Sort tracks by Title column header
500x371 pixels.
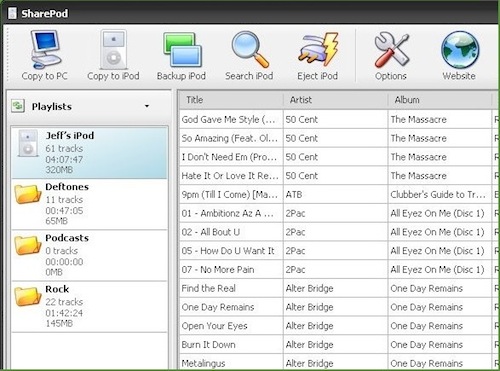click(231, 100)
